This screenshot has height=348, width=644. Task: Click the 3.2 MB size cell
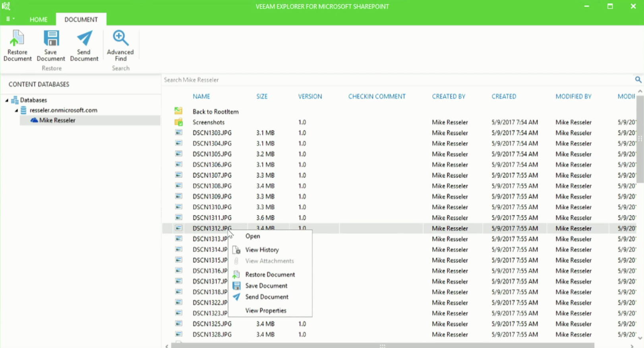tap(265, 154)
